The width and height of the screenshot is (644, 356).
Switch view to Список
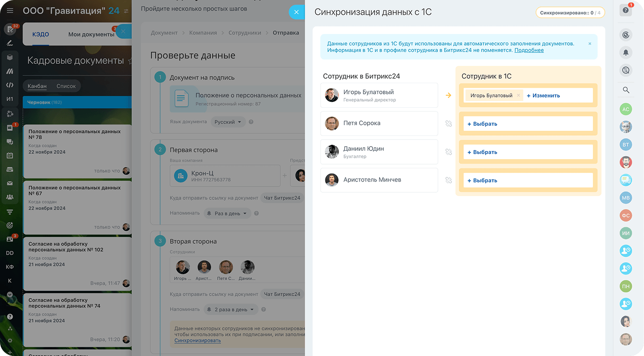click(x=66, y=86)
